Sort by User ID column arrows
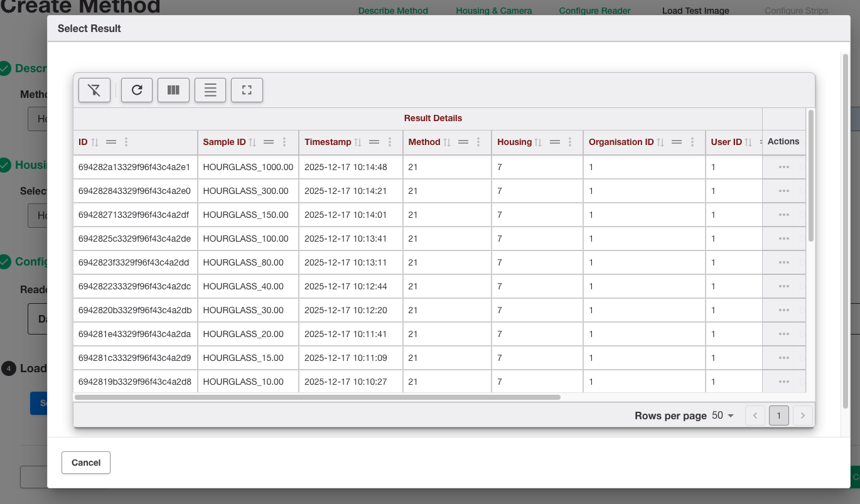The height and width of the screenshot is (504, 860). pos(749,142)
